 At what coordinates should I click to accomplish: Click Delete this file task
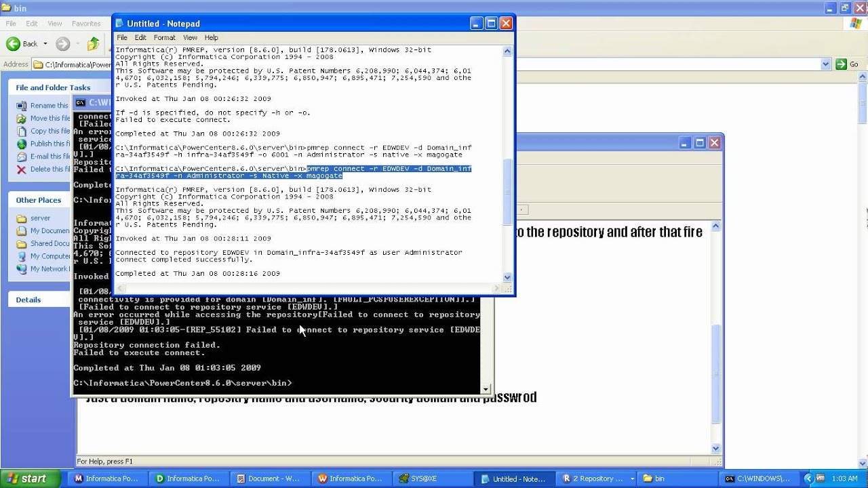pyautogui.click(x=50, y=169)
